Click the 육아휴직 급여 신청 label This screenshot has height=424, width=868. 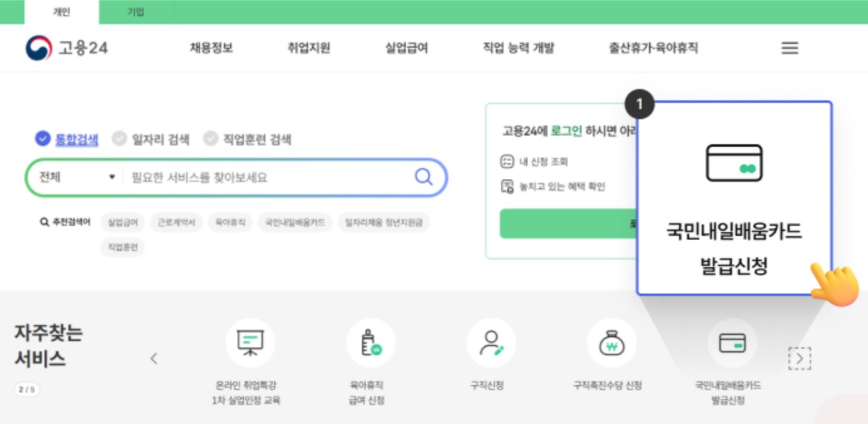tap(366, 393)
